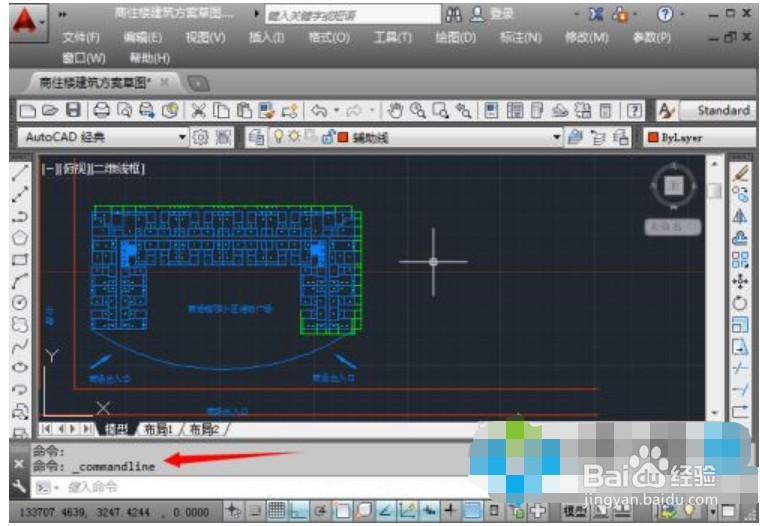Screen dimensions: 760x526
Task: Click the Zoom Previous icon
Action: pyautogui.click(x=463, y=111)
